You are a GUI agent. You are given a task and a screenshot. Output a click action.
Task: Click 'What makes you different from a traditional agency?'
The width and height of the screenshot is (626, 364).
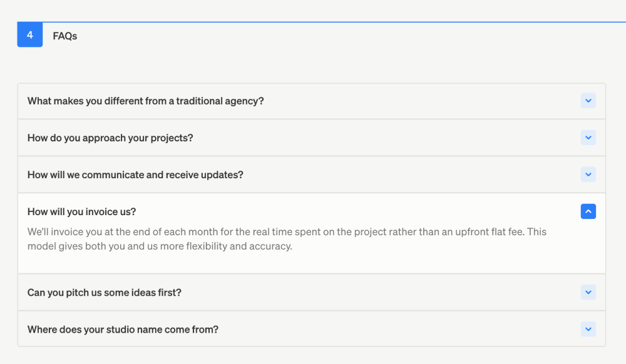click(146, 101)
